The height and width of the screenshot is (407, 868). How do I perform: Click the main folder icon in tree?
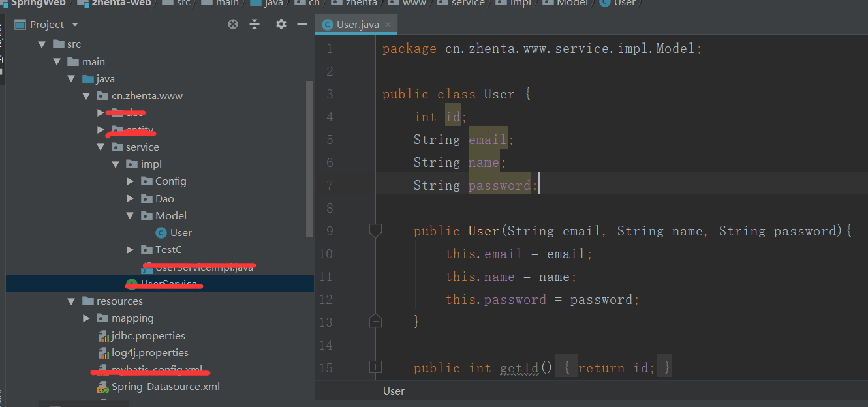click(x=74, y=61)
